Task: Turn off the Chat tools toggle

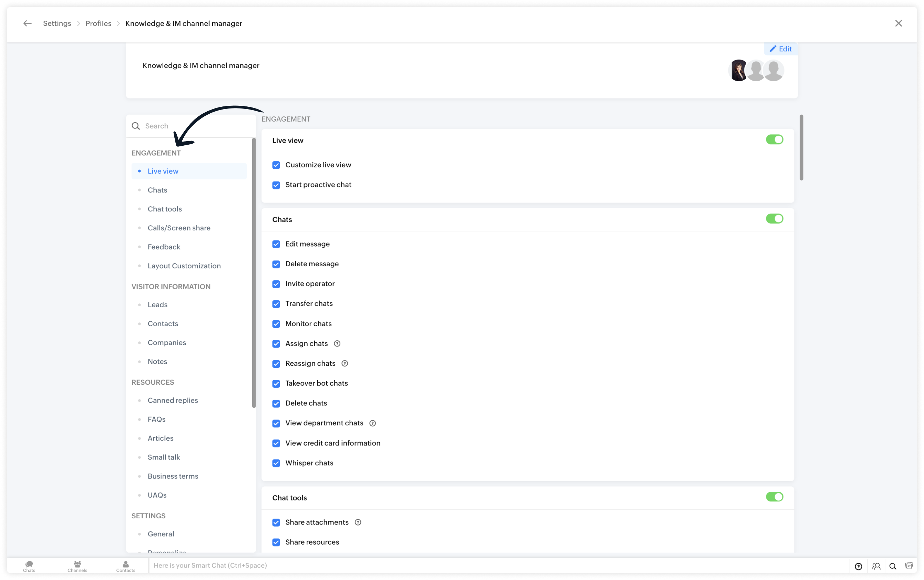Action: pos(774,497)
